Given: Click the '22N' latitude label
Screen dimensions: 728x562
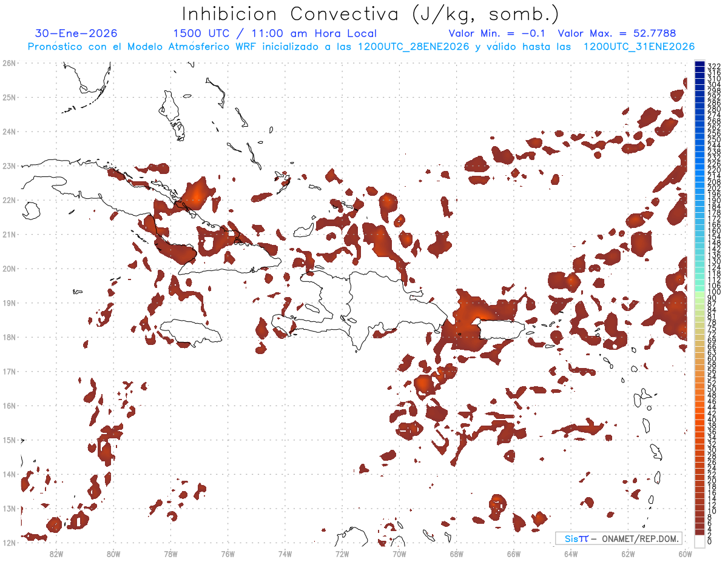Looking at the screenshot, I should [x=8, y=200].
